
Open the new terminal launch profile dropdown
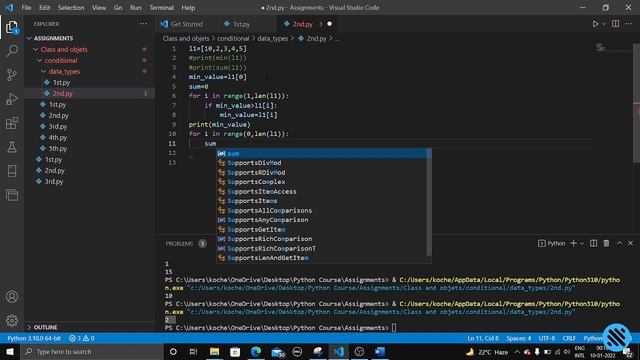582,243
